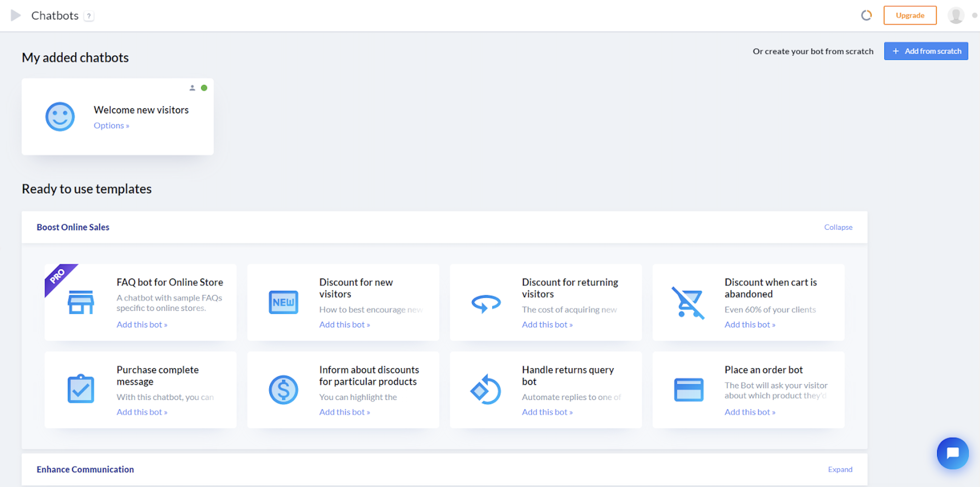Add the Discount for returning visitors bot
The width and height of the screenshot is (980, 487).
(547, 325)
